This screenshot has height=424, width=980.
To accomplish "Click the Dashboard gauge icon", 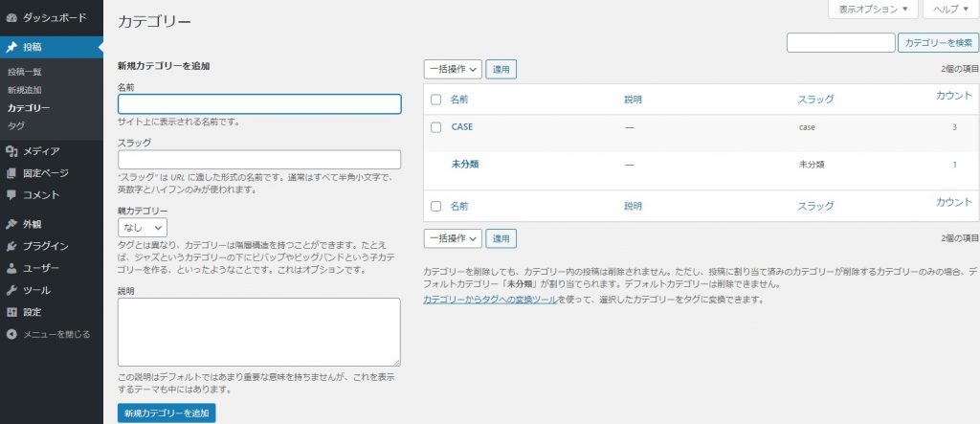I will click(x=11, y=17).
